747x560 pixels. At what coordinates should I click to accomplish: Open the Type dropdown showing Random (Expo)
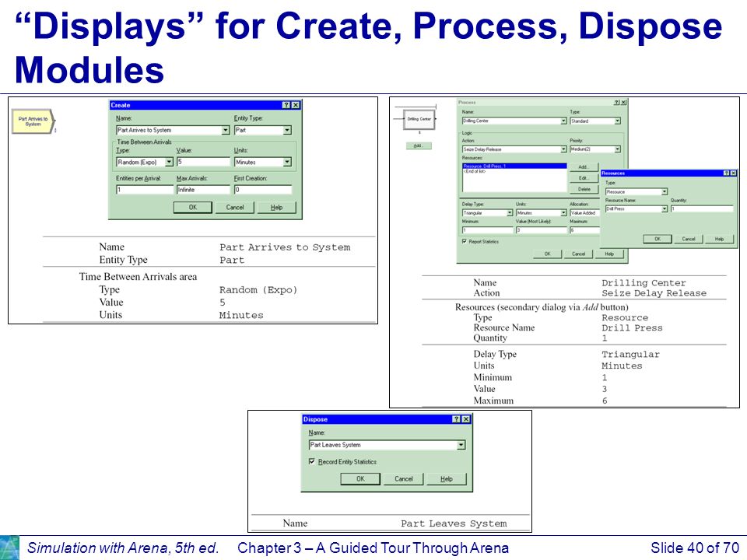click(169, 162)
